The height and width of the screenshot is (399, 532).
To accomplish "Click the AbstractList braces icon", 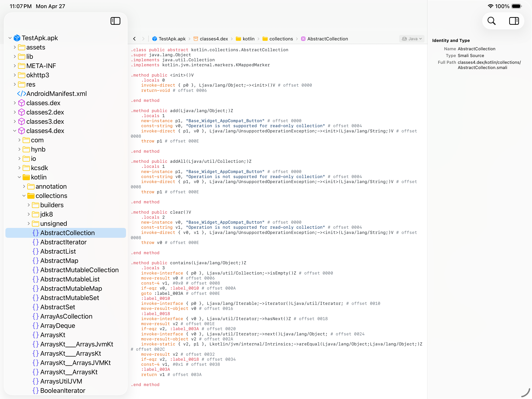I will pyautogui.click(x=36, y=251).
